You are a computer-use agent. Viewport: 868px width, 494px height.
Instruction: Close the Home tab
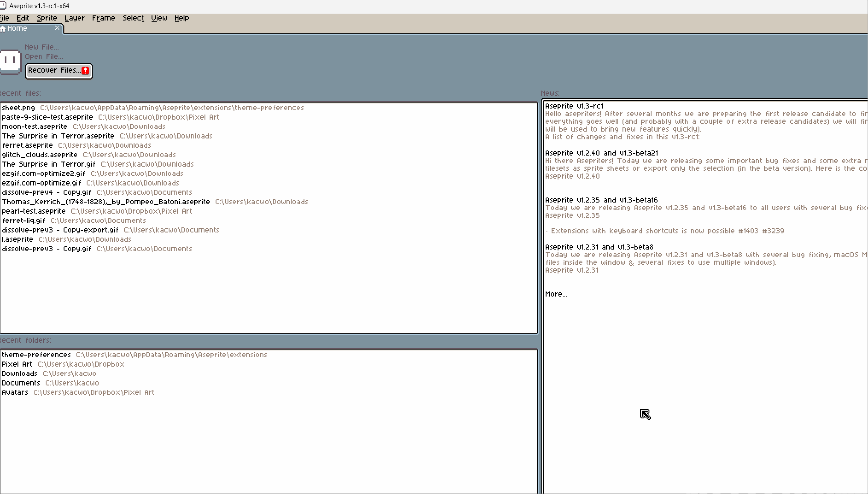(57, 28)
